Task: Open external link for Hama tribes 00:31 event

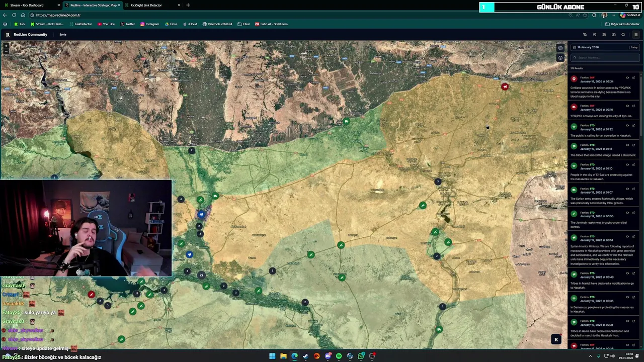Action: coord(633,321)
